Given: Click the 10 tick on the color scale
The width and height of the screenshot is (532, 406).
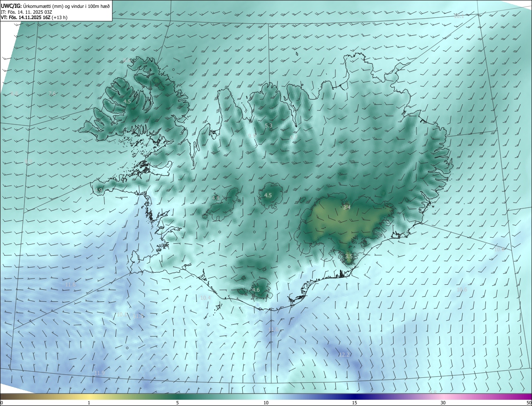Looking at the screenshot, I should 266,403.
